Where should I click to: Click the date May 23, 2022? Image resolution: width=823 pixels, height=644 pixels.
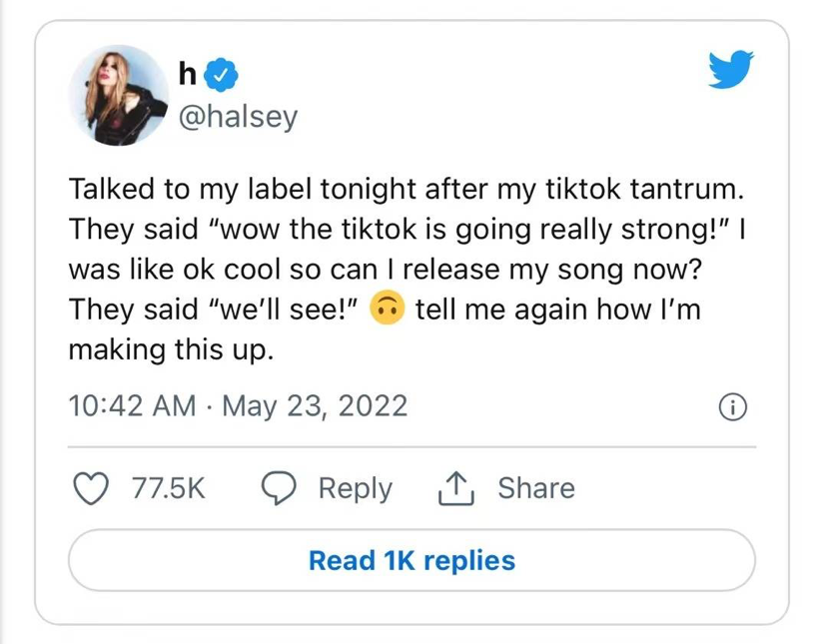tap(315, 406)
